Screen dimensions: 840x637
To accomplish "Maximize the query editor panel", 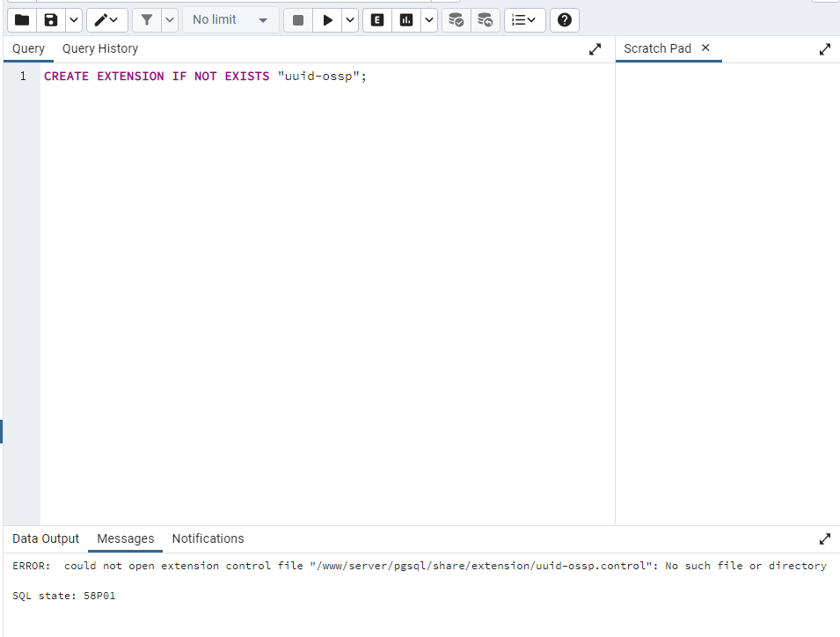I will point(595,49).
